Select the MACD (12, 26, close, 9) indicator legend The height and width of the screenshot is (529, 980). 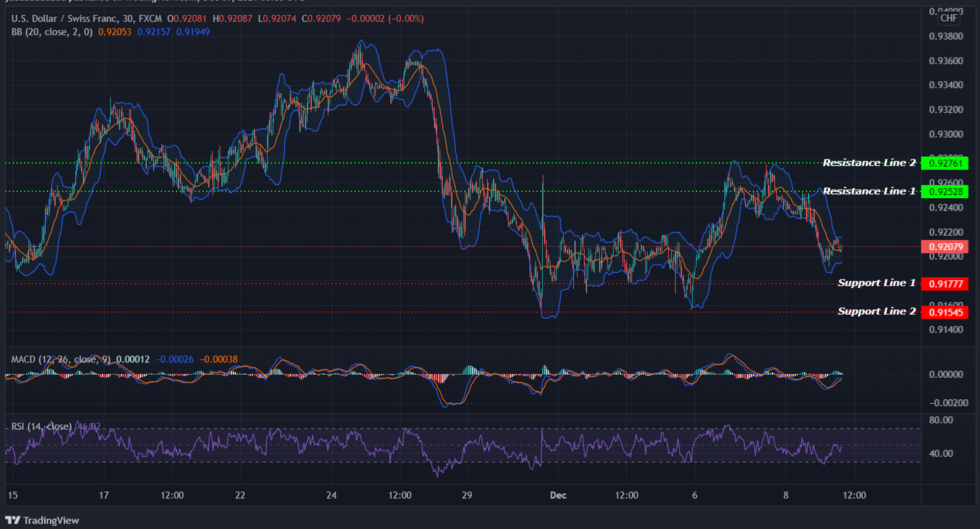point(60,359)
